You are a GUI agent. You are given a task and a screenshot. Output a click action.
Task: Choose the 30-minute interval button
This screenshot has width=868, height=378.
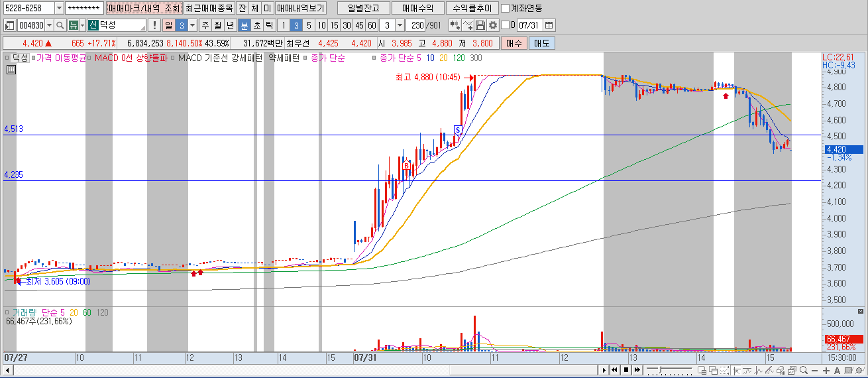(x=347, y=25)
